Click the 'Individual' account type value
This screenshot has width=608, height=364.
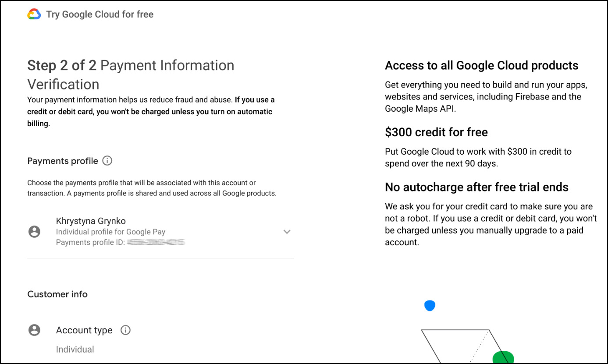pos(75,350)
